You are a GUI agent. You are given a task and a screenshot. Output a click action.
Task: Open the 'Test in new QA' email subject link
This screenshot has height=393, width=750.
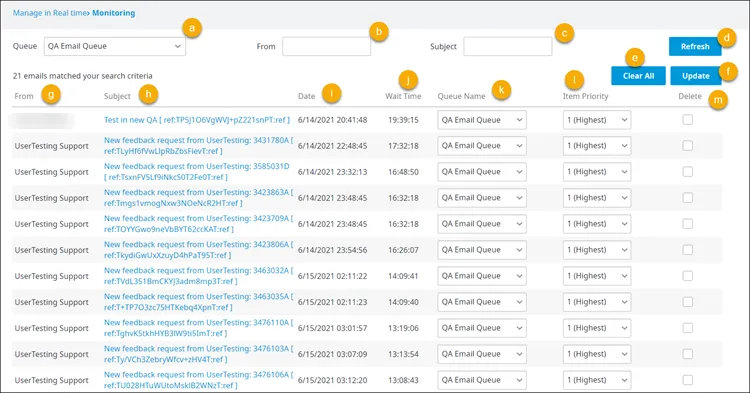point(197,120)
